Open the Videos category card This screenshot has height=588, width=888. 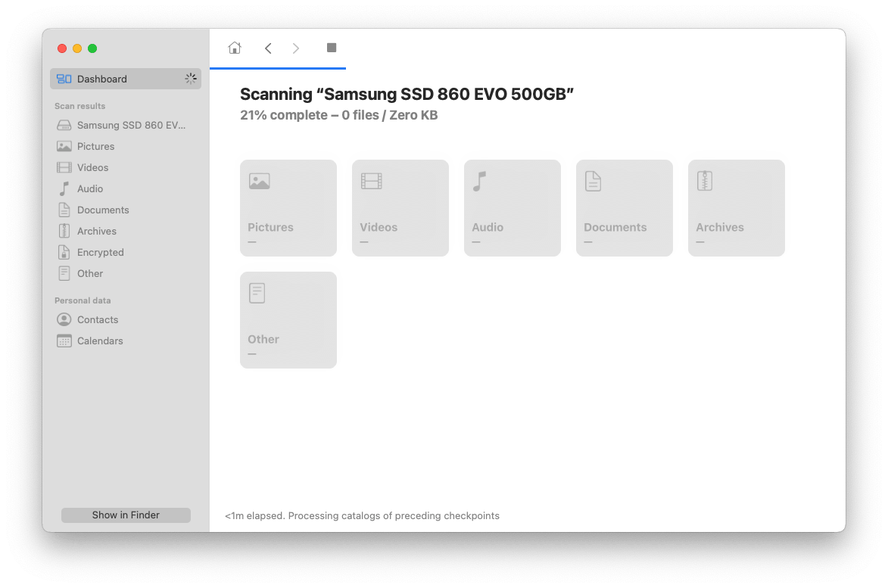coord(400,207)
